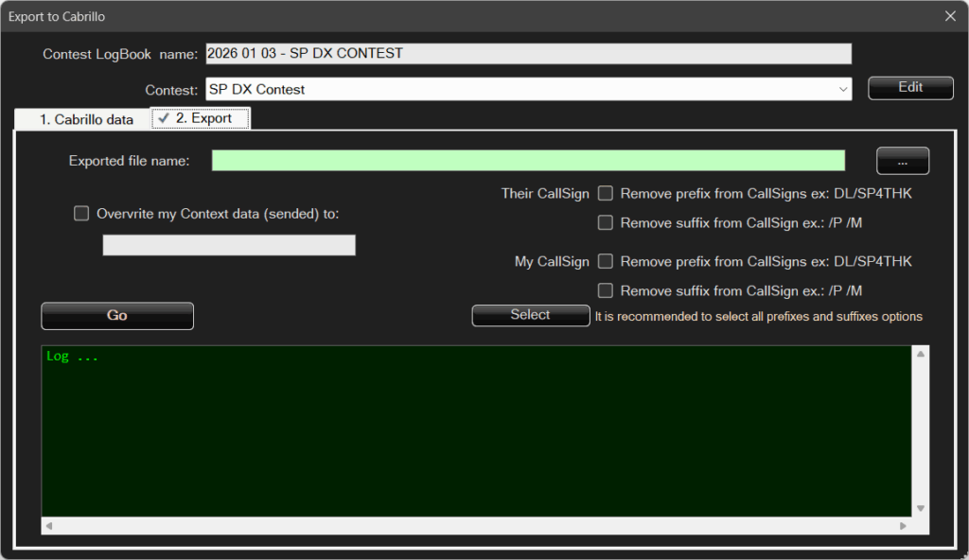The image size is (969, 560).
Task: Click the log scrollbar up arrow
Action: (920, 355)
